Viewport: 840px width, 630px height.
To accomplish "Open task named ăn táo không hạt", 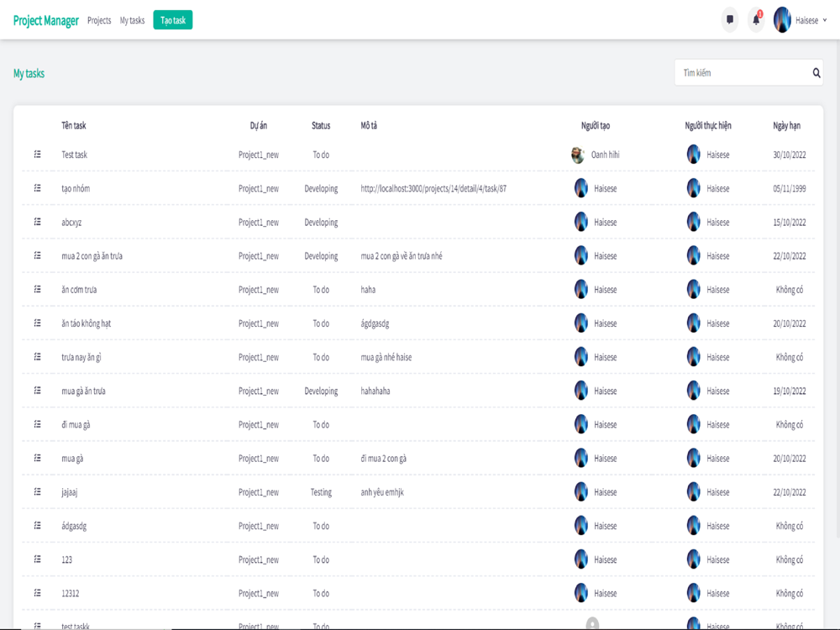I will pos(86,323).
